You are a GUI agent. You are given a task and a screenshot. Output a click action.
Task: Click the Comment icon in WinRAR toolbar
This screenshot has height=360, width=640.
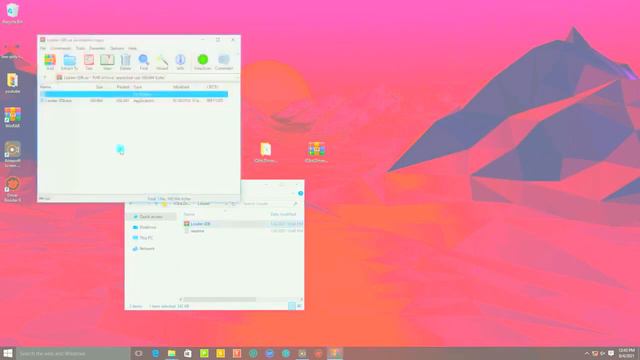point(224,62)
